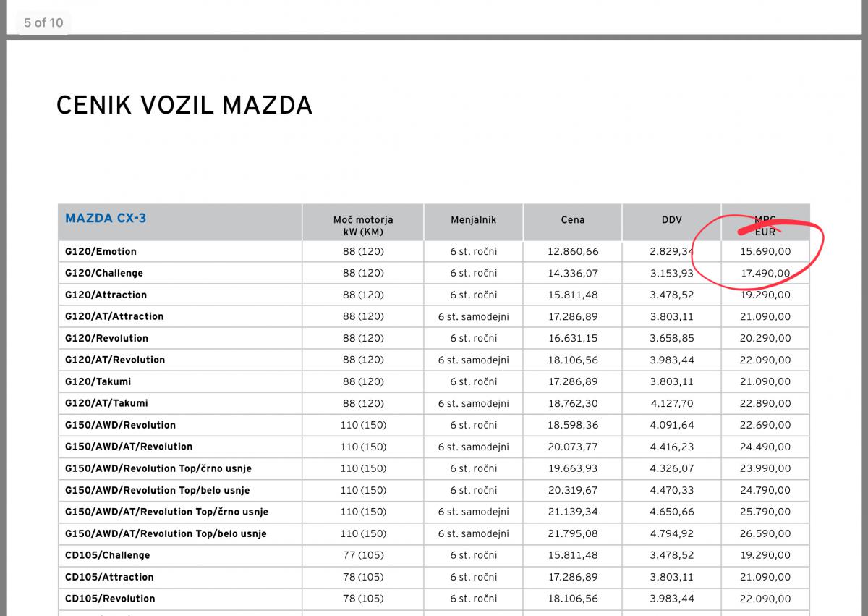Click the DDV amount "4.127,70"
The image size is (868, 616).
click(x=672, y=403)
